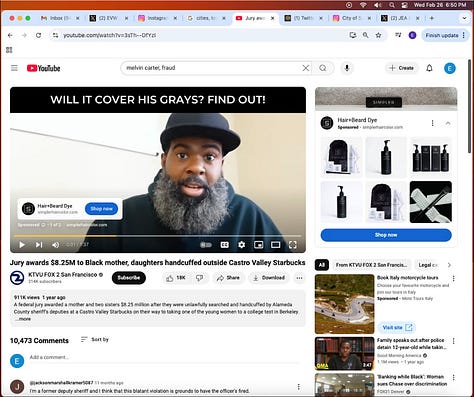Open a new browser tab

432,18
